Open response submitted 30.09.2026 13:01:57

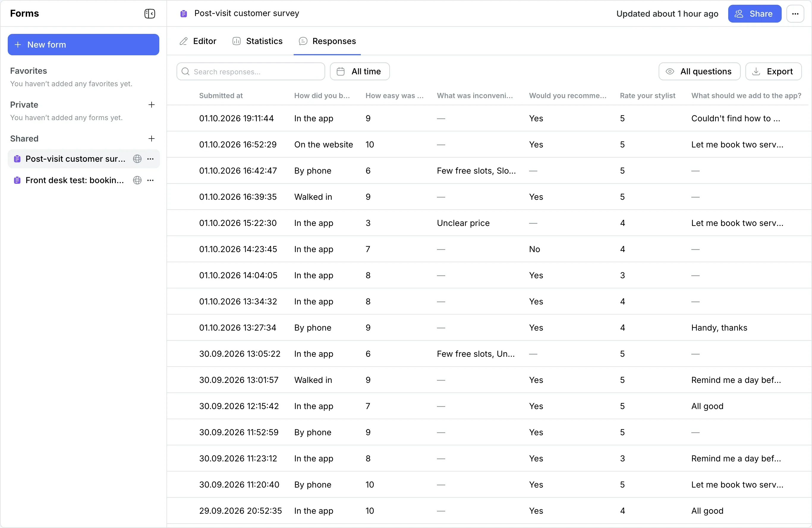click(x=489, y=380)
